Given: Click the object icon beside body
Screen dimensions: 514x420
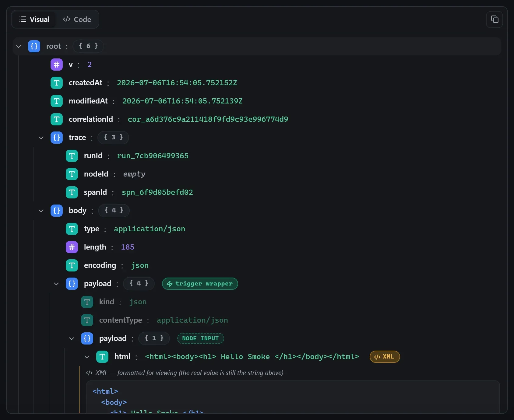Looking at the screenshot, I should (57, 211).
